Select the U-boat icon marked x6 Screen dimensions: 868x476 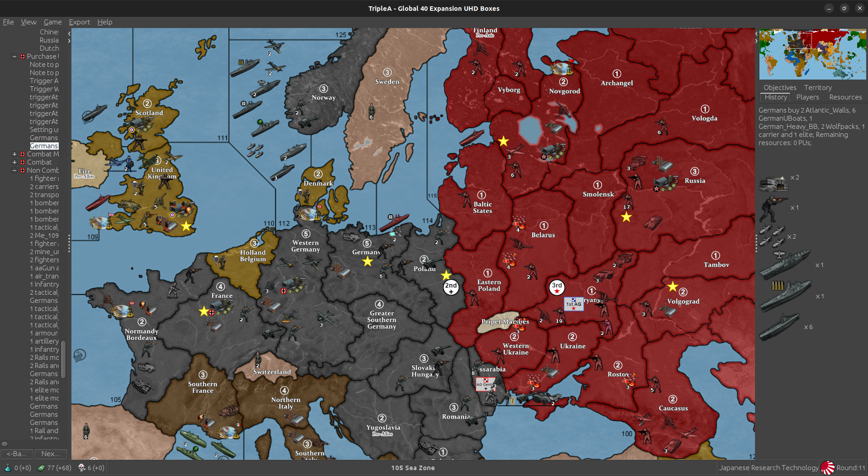pyautogui.click(x=780, y=326)
